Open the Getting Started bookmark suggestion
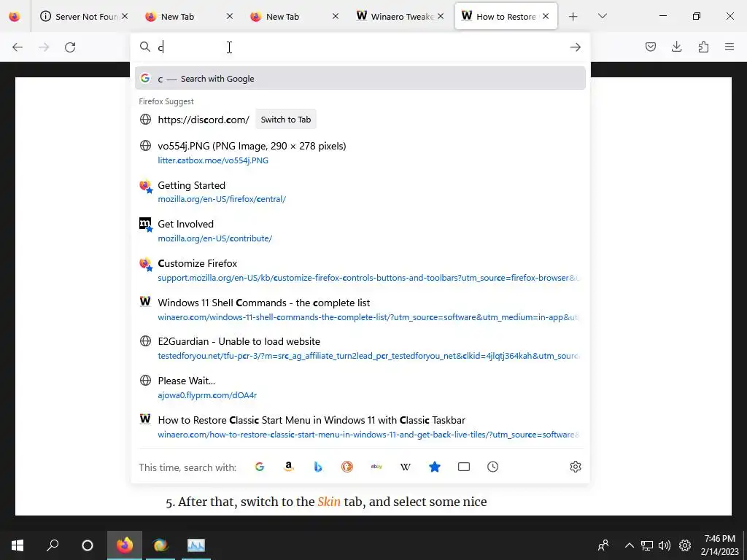The height and width of the screenshot is (560, 747). click(360, 192)
